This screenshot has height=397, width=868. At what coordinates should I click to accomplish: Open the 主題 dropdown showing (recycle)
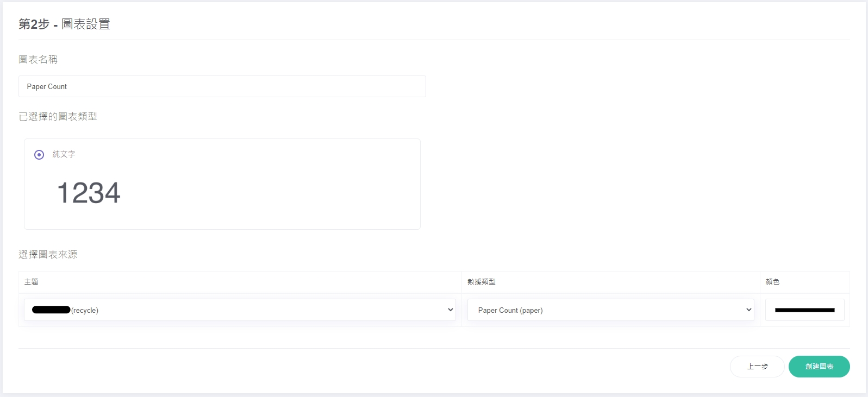coord(239,310)
